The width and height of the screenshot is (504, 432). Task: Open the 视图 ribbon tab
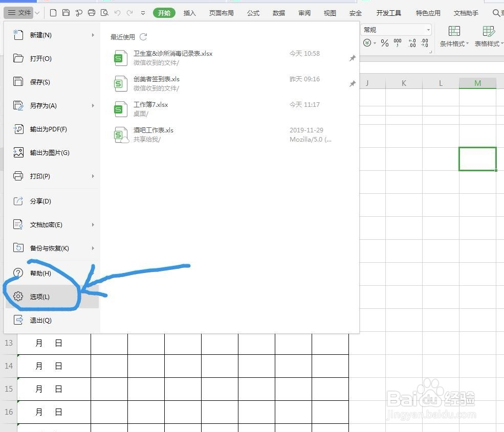[x=330, y=13]
